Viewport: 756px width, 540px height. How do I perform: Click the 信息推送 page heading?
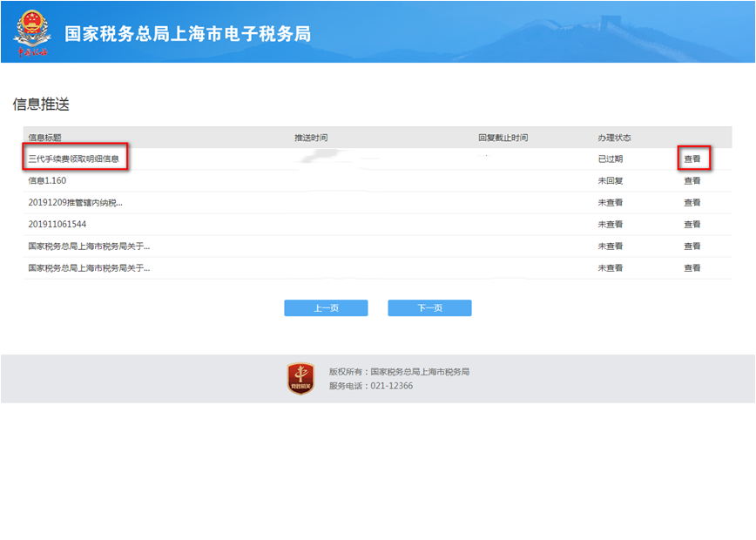41,104
